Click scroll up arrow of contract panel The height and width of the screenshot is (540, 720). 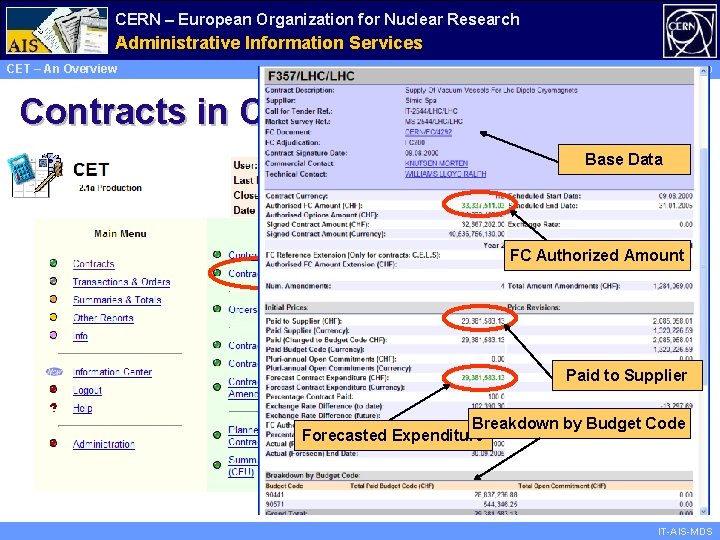point(703,71)
